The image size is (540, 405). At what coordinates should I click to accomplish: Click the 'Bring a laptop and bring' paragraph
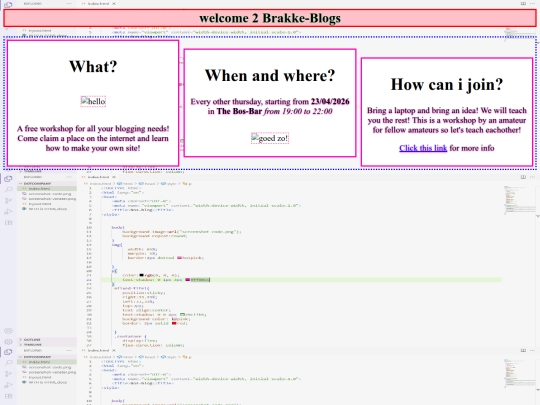(447, 120)
